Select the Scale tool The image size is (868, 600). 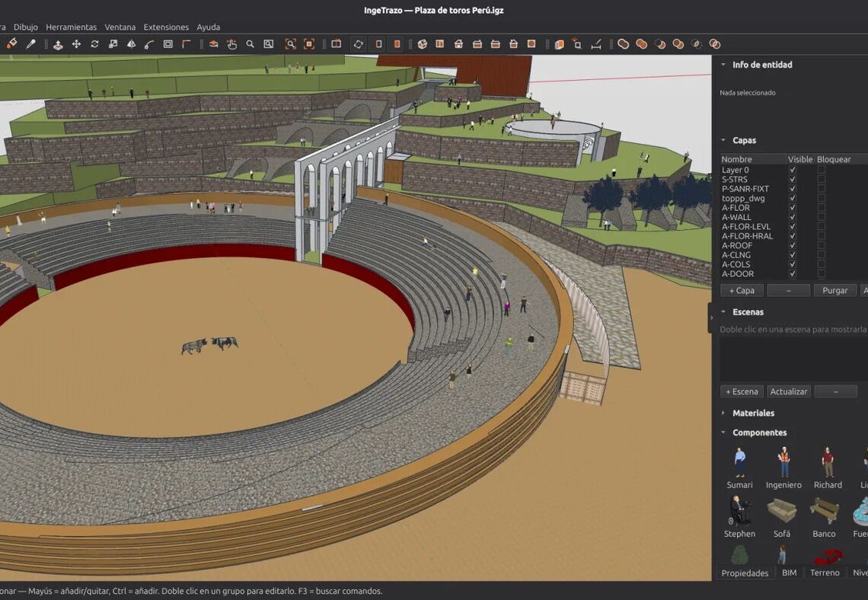tap(113, 44)
